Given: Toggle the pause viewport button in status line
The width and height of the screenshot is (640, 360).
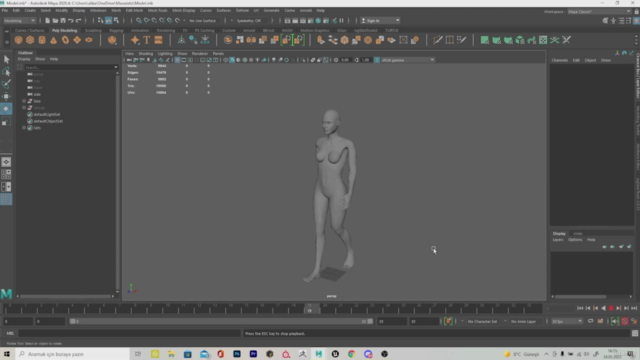Looking at the screenshot, I should [342, 20].
